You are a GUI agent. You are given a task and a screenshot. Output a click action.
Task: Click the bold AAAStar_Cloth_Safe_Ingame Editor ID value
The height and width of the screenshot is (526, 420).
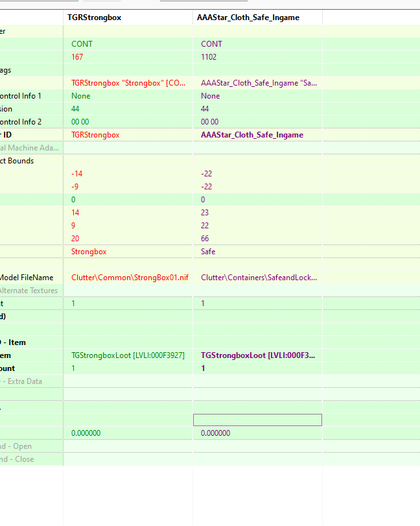point(252,135)
